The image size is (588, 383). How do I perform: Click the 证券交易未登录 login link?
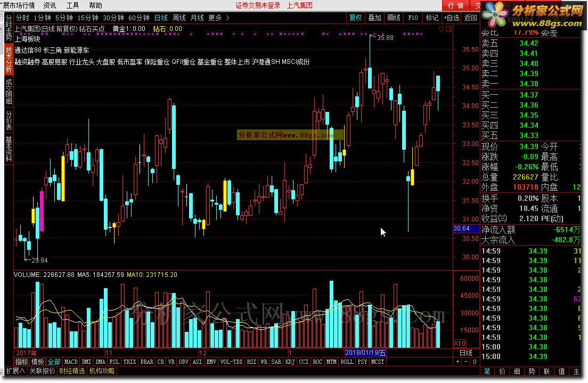(258, 5)
